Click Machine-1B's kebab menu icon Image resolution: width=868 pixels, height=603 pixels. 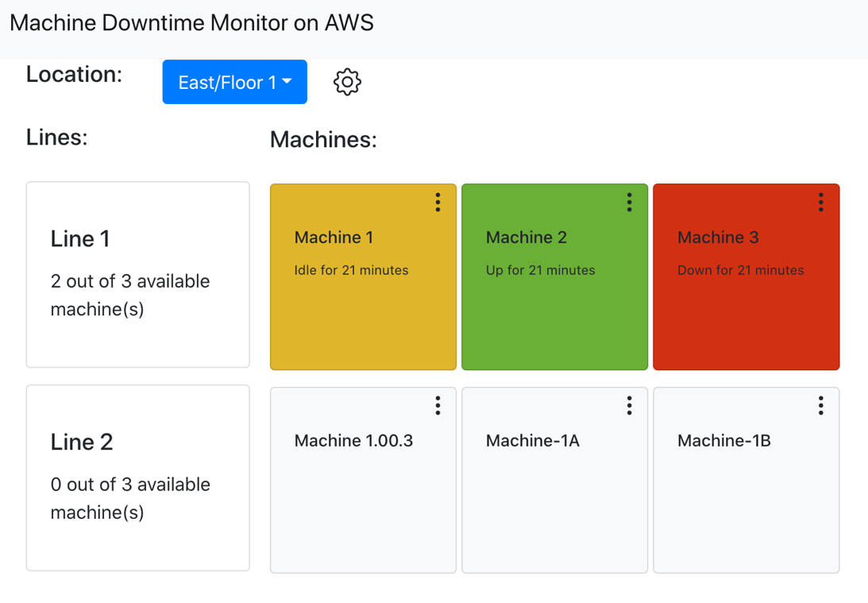pos(820,405)
